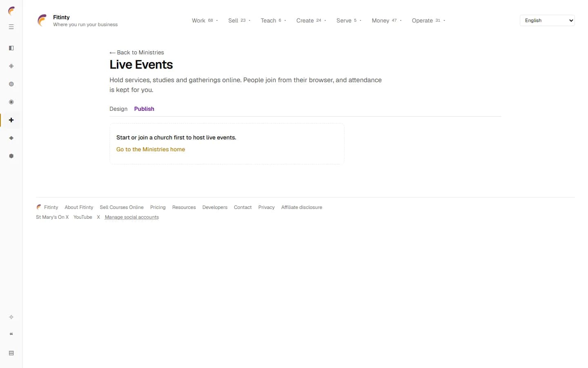The image size is (588, 368).
Task: Go to the Developers footer link
Action: click(215, 207)
